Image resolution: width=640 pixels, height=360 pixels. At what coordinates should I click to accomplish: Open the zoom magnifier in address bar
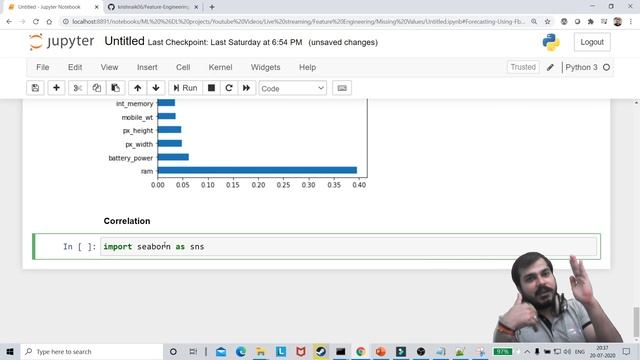coord(534,22)
